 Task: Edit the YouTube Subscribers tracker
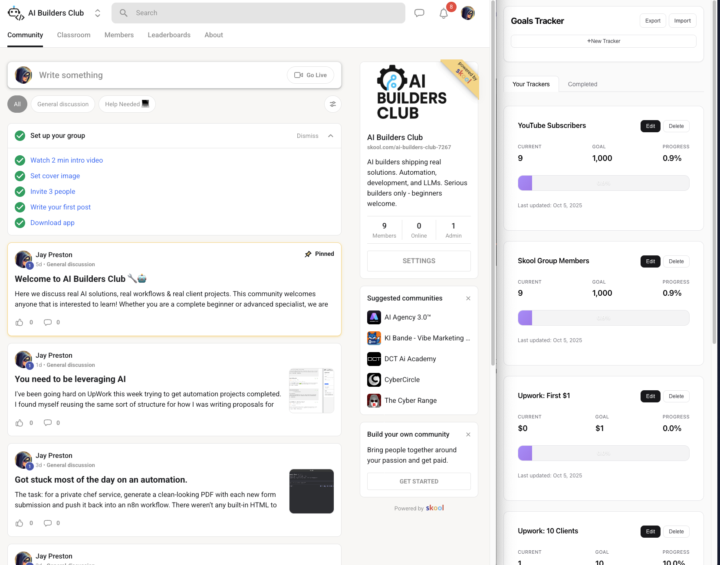650,126
